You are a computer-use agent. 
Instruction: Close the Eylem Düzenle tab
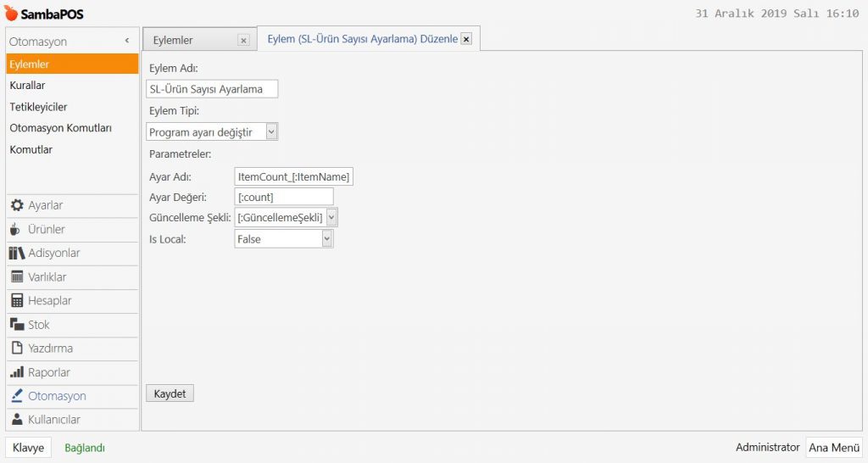click(465, 39)
